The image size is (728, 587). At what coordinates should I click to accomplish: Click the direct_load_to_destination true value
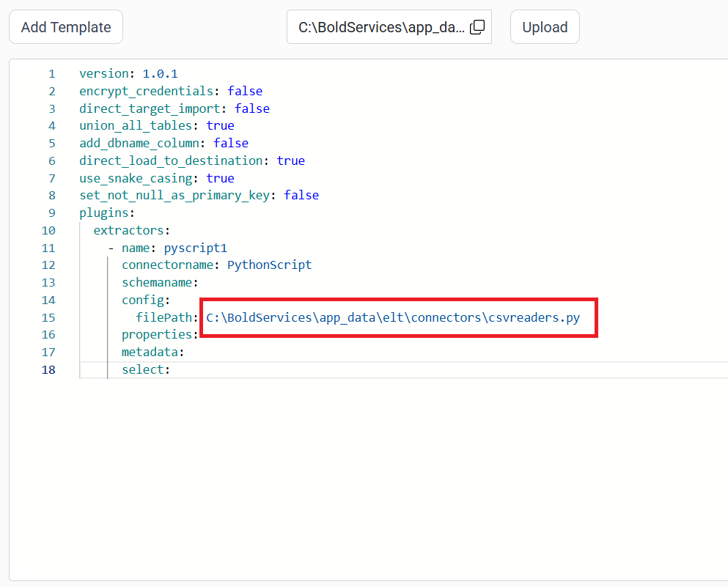tap(290, 160)
